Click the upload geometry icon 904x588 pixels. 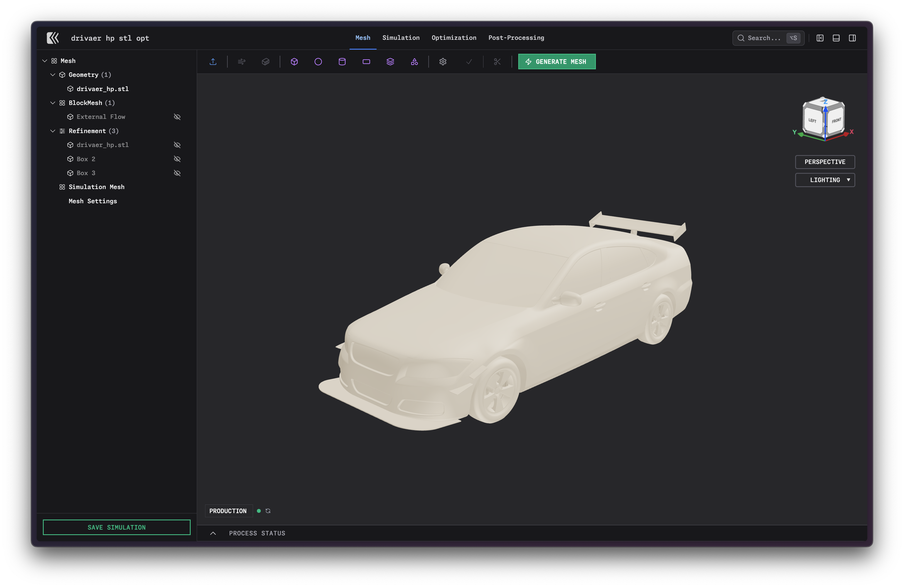[x=213, y=62]
